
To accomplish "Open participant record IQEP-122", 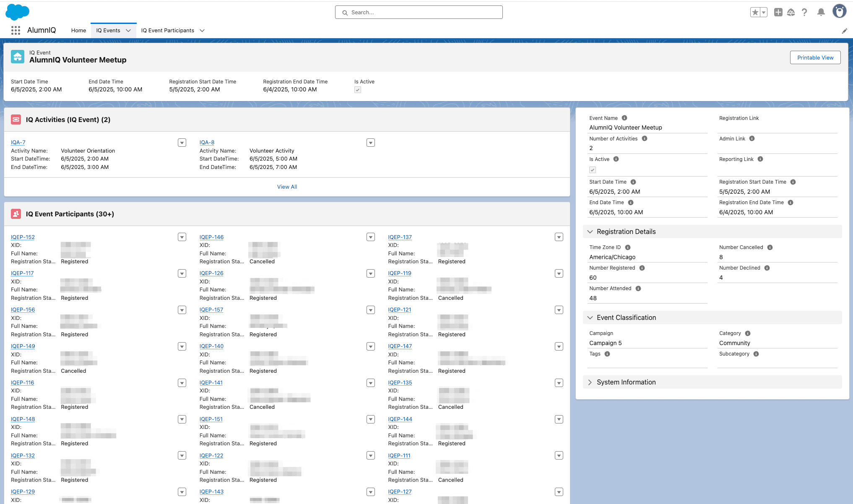I will 211,455.
